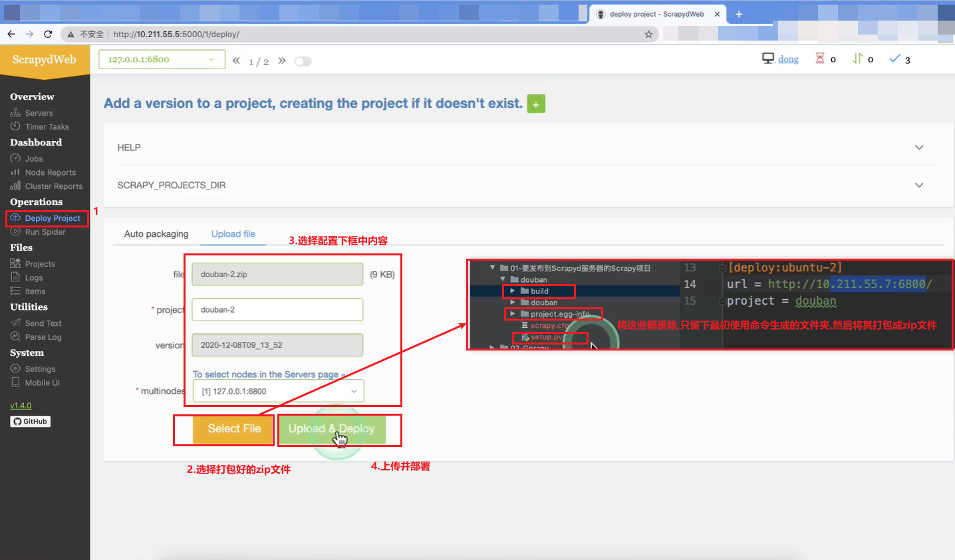
Task: Open the 127.0.0.1:6800 node selector dropdown
Action: pyautogui.click(x=161, y=59)
